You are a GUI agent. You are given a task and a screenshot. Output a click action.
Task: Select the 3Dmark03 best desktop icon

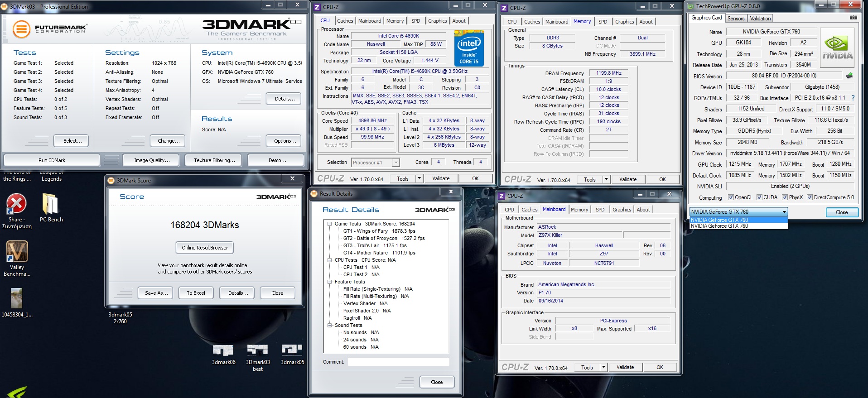[258, 358]
